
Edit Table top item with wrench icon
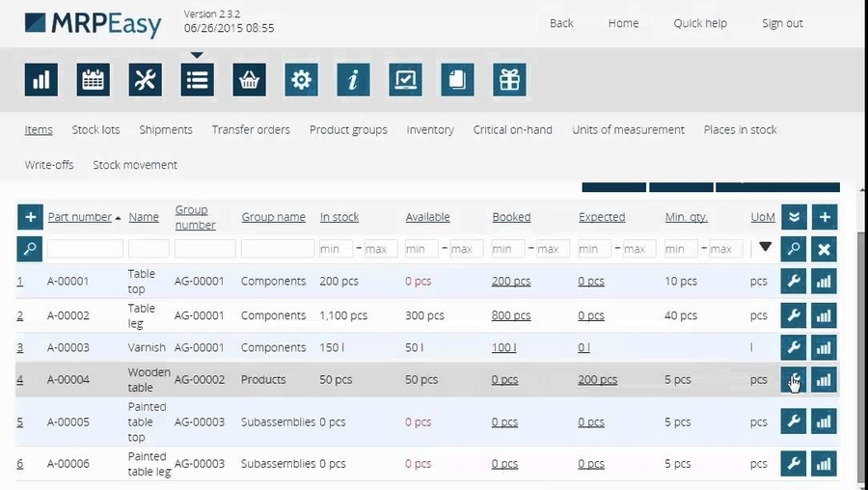(x=793, y=282)
